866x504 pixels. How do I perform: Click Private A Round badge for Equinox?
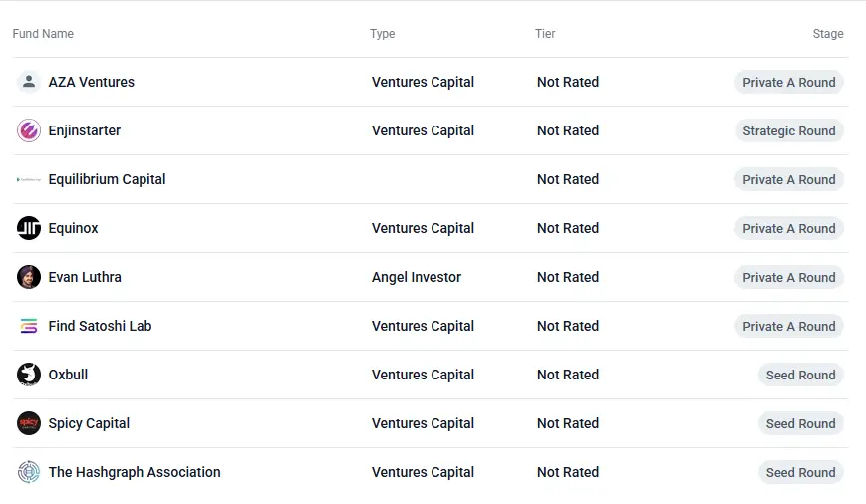click(x=788, y=228)
